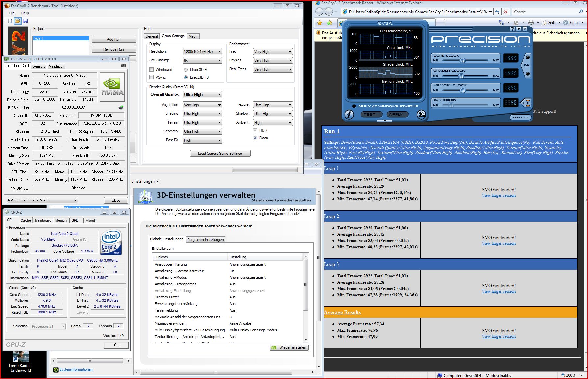Click the IE favorites star icon
This screenshot has width=588, height=379.
pos(320,23)
